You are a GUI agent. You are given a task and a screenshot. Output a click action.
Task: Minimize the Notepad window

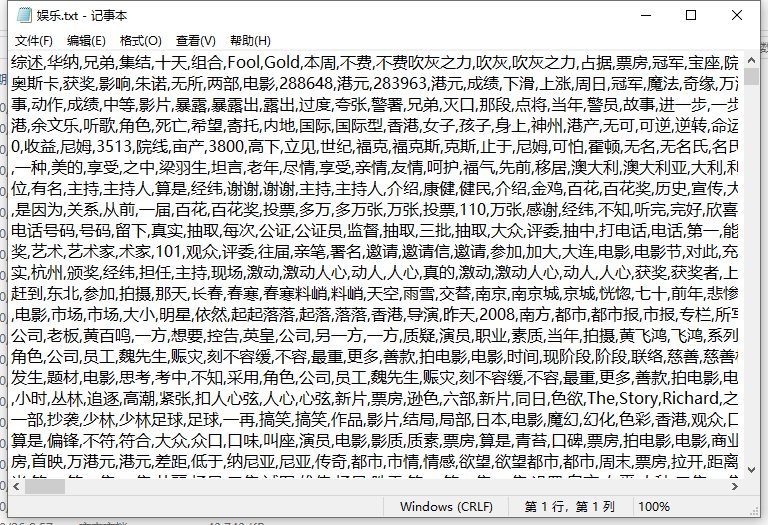[x=646, y=16]
